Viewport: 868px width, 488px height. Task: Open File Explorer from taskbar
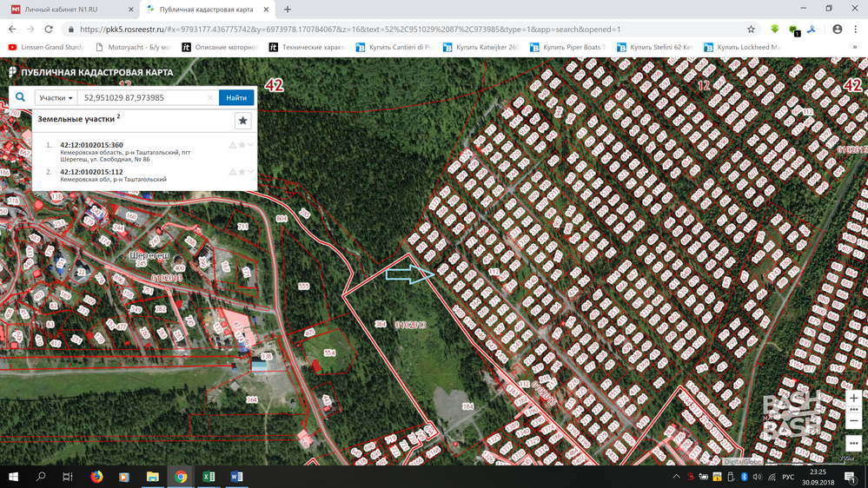point(152,477)
